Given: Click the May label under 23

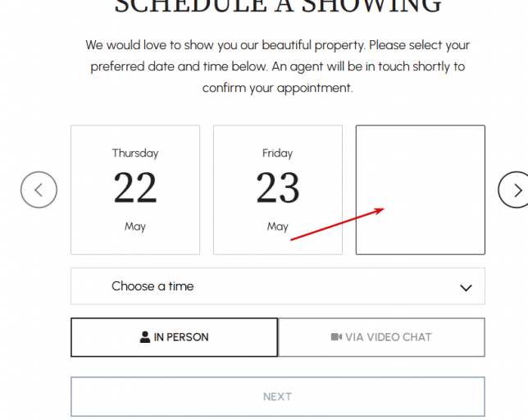Looking at the screenshot, I should tap(278, 226).
